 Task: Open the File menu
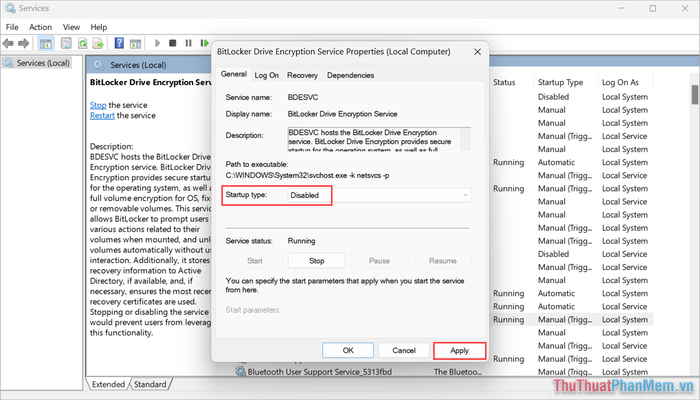point(12,27)
